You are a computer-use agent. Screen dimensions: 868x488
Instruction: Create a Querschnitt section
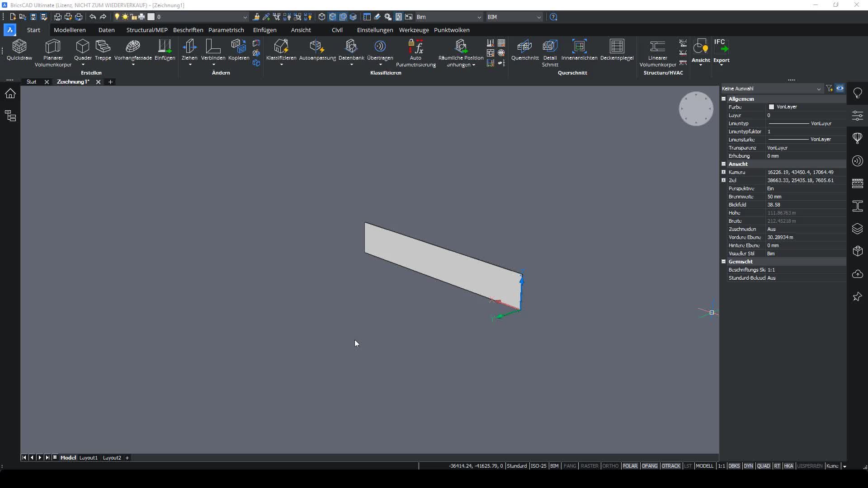coord(525,50)
